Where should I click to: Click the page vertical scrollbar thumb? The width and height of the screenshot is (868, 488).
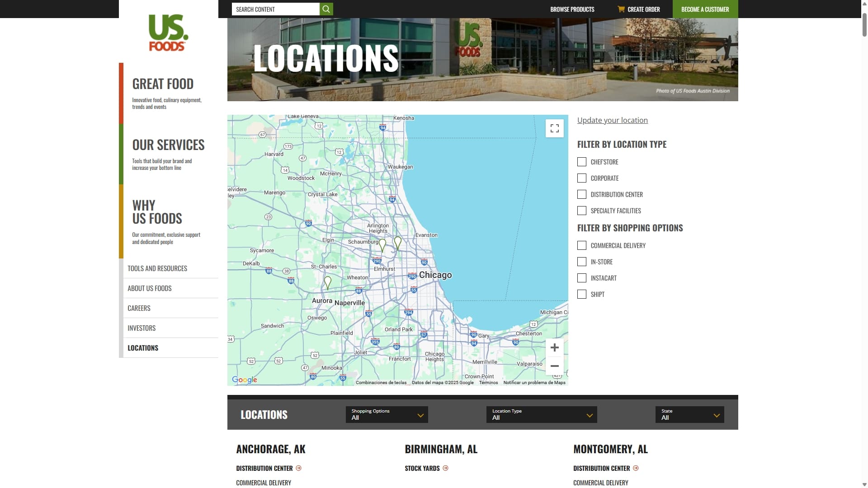[x=864, y=25]
